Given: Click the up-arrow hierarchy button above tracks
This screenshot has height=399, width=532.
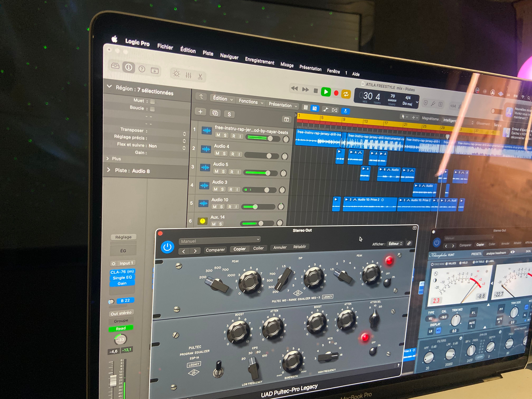Looking at the screenshot, I should click(x=201, y=96).
